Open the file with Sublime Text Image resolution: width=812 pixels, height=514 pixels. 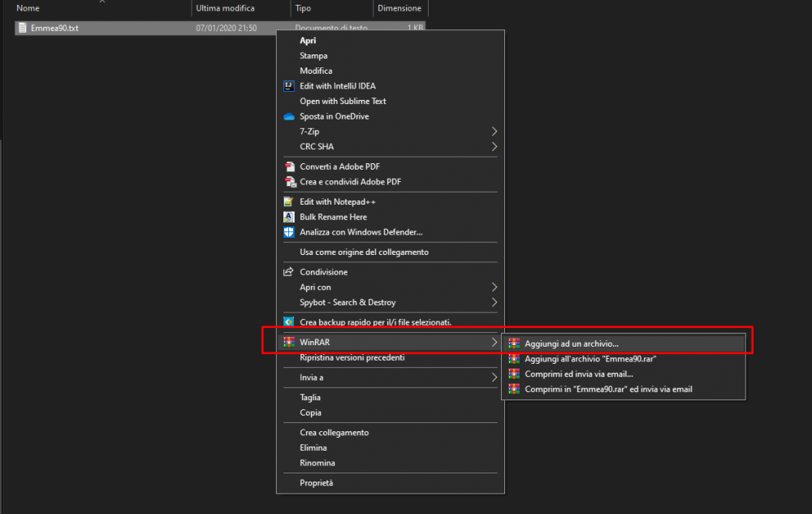click(x=343, y=101)
